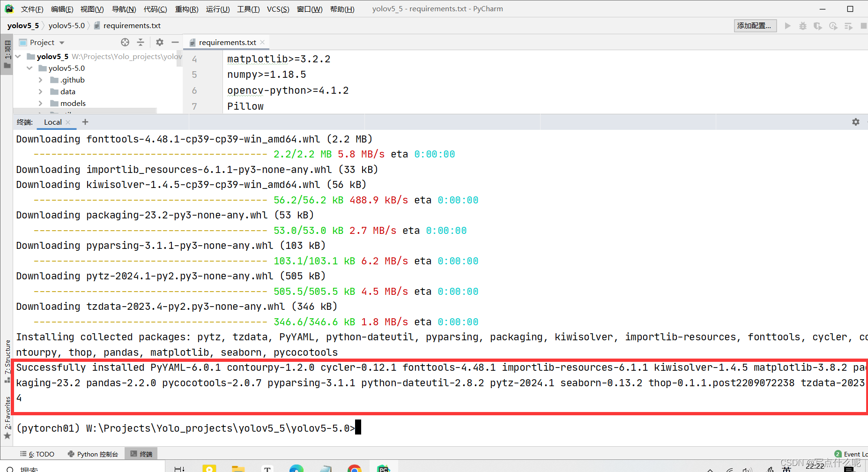Open the VCS(S) menu
The height and width of the screenshot is (472, 868).
pos(278,9)
